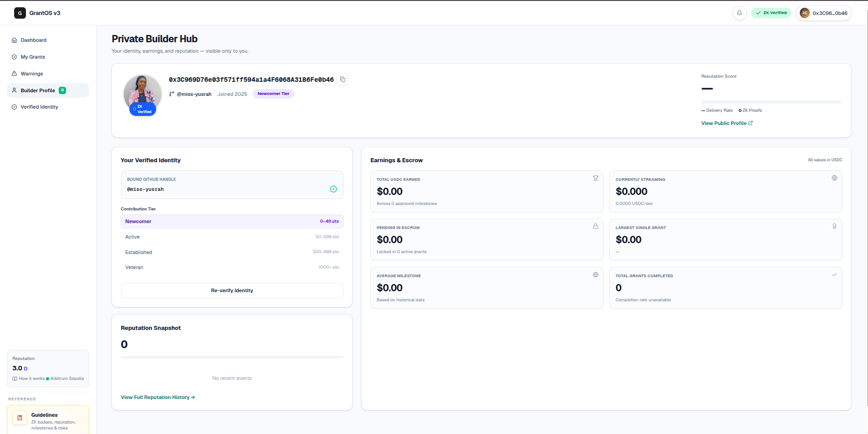
Task: Click the sidebar Reputation 3.0 value
Action: 17,368
